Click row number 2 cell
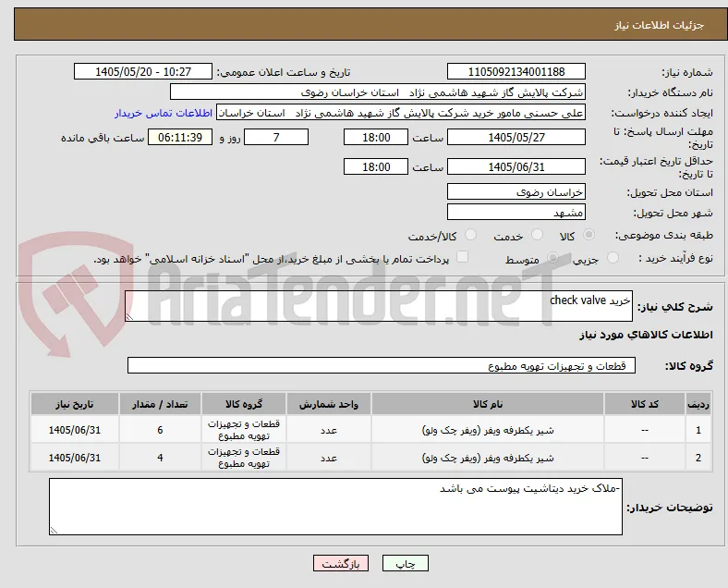Screen dimensions: 728x588 coord(698,458)
